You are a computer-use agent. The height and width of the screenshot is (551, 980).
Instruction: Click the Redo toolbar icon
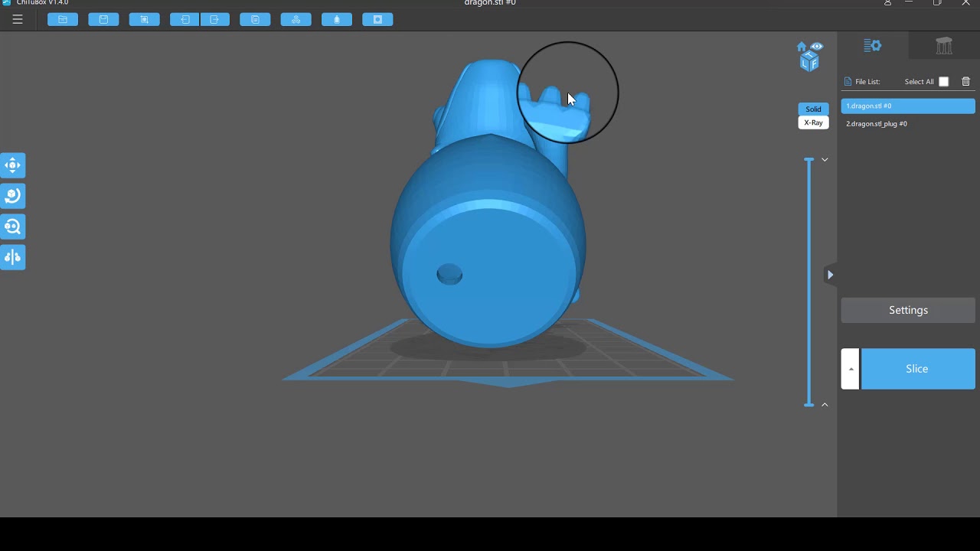pos(214,19)
